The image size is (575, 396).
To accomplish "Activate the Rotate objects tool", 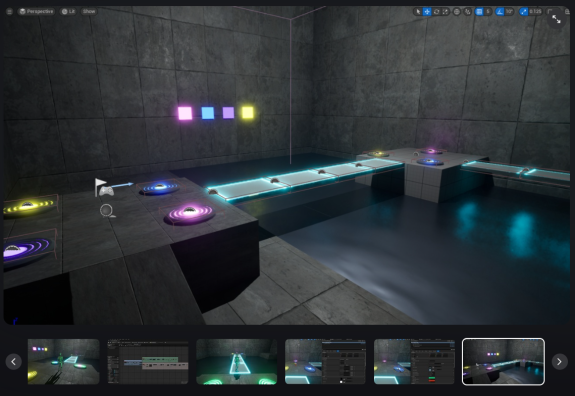I will (436, 11).
